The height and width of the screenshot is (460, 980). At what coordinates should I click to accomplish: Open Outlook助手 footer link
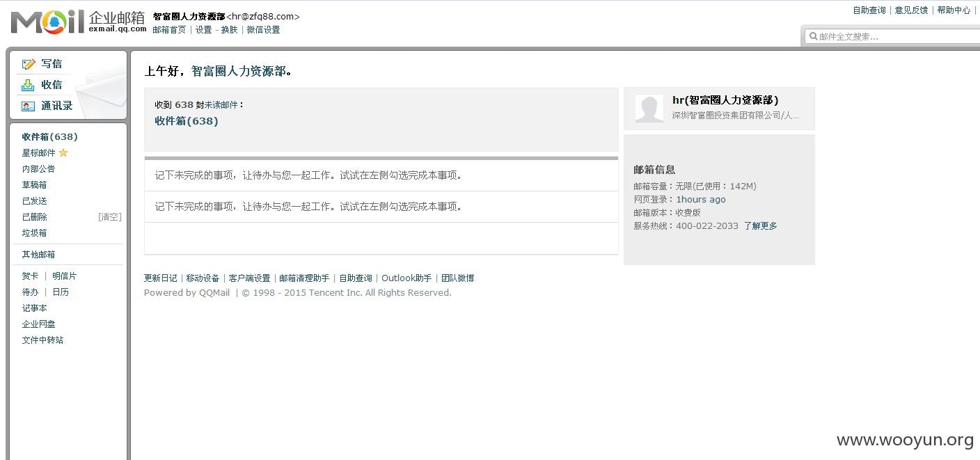406,278
